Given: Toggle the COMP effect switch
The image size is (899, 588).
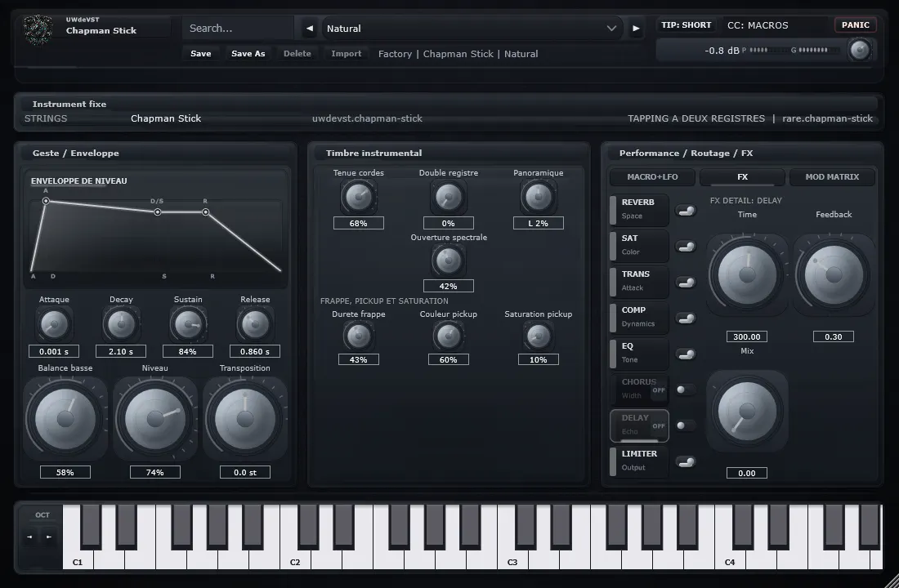Looking at the screenshot, I should point(686,318).
